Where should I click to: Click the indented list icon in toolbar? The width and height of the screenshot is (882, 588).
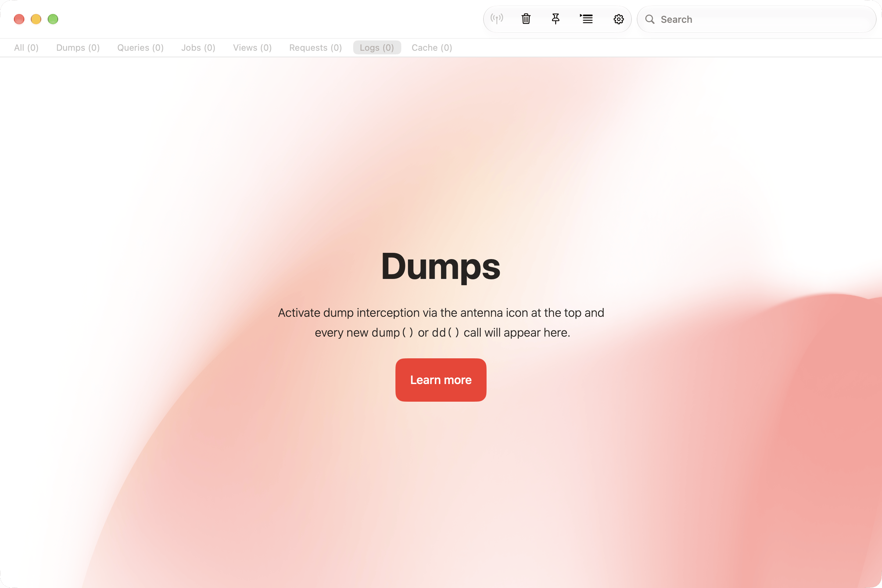586,19
